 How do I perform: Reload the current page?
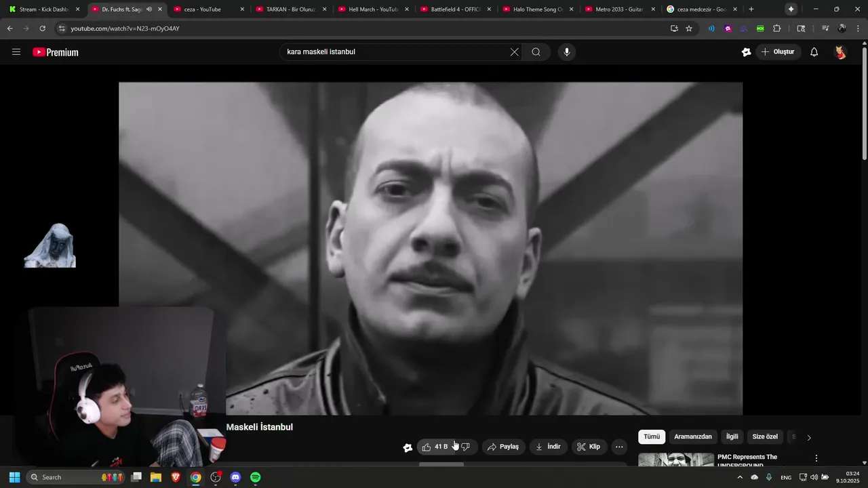pos(42,28)
